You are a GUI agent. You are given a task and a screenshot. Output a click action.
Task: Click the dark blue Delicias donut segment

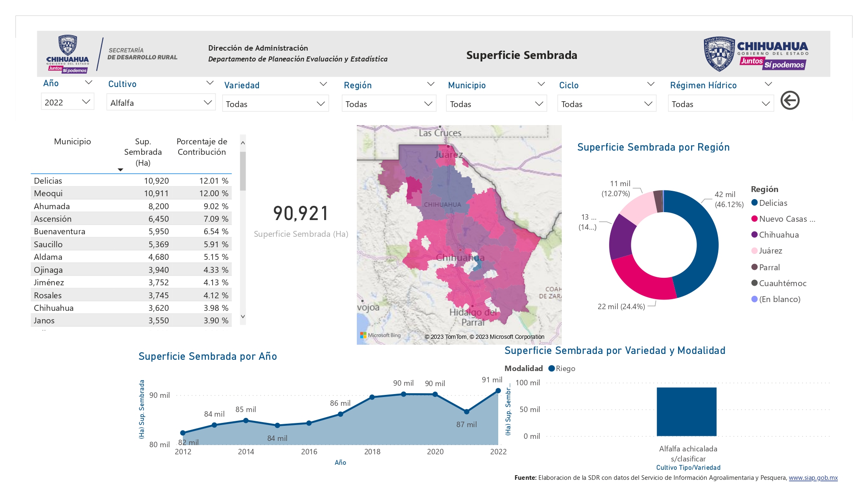click(x=707, y=243)
